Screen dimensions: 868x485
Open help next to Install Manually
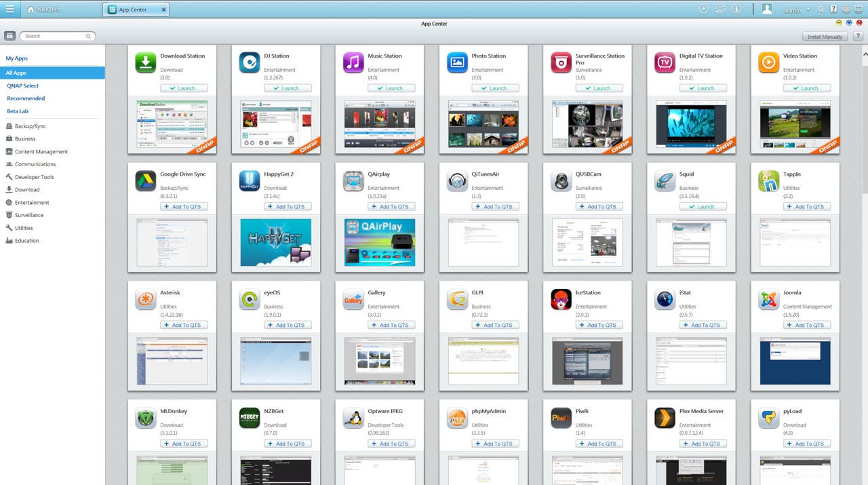pos(858,37)
